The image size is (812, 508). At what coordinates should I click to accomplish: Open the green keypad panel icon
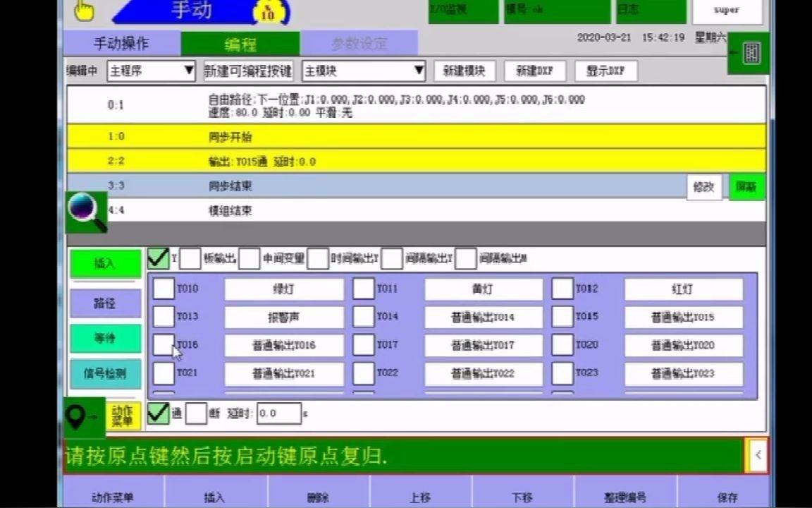[x=749, y=53]
